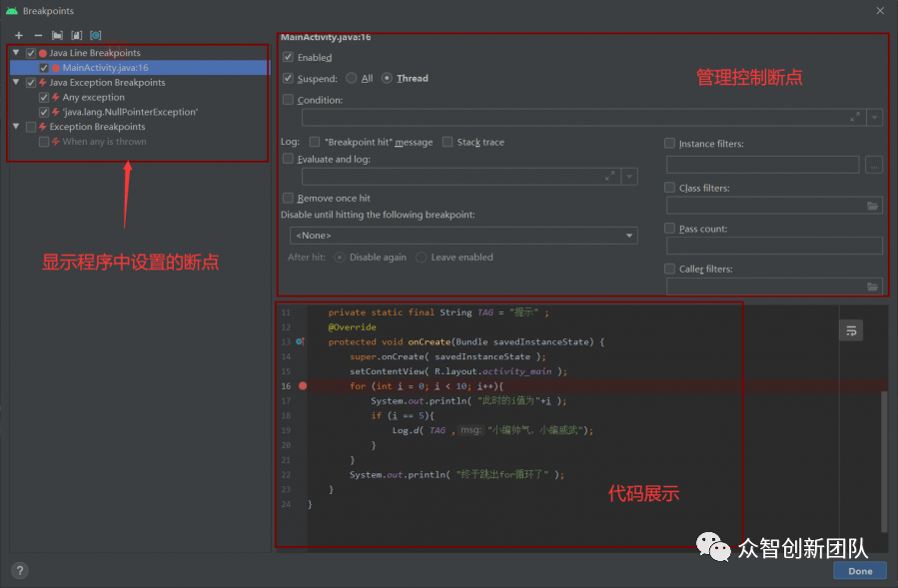The image size is (898, 588).
Task: Click the code preview vertical scrollbar
Action: tap(884, 461)
